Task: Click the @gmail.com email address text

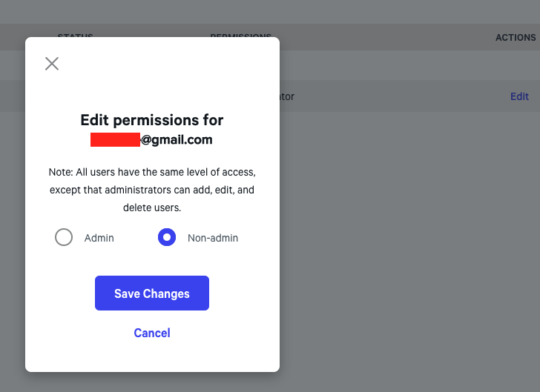Action: 151,139
